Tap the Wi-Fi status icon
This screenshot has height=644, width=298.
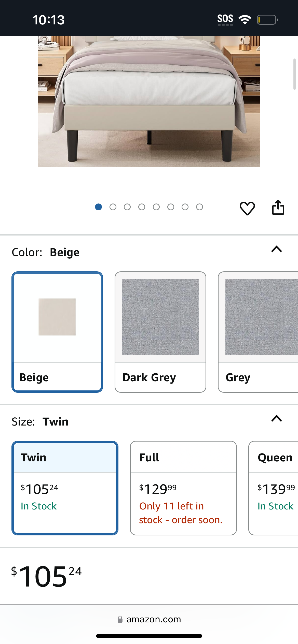(245, 20)
